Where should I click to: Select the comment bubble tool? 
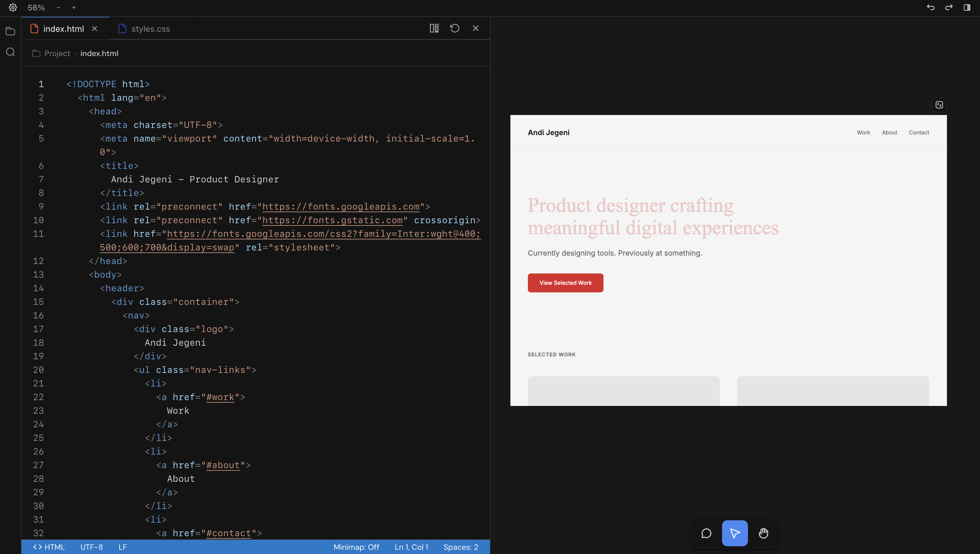coord(706,533)
